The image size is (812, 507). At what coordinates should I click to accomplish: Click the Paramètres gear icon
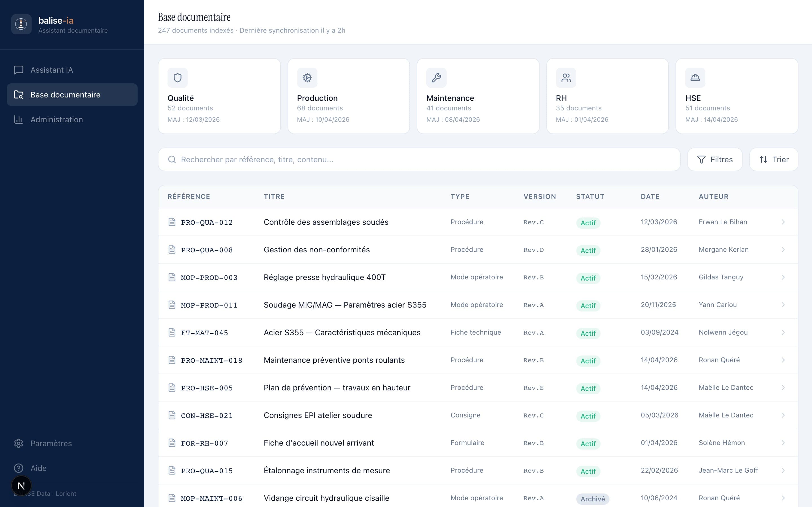(18, 443)
